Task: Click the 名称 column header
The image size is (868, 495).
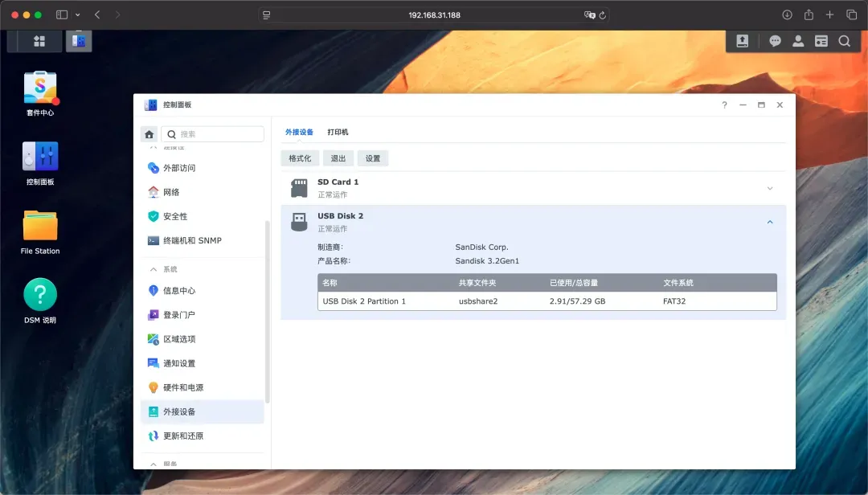Action: pos(330,283)
